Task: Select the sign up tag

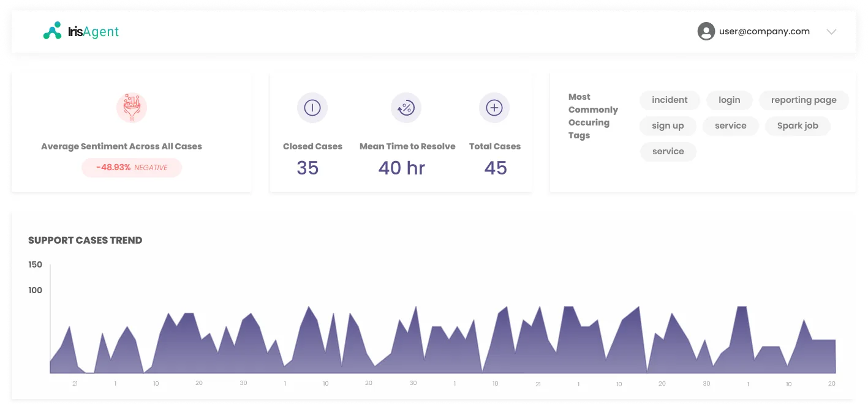Action: click(668, 125)
